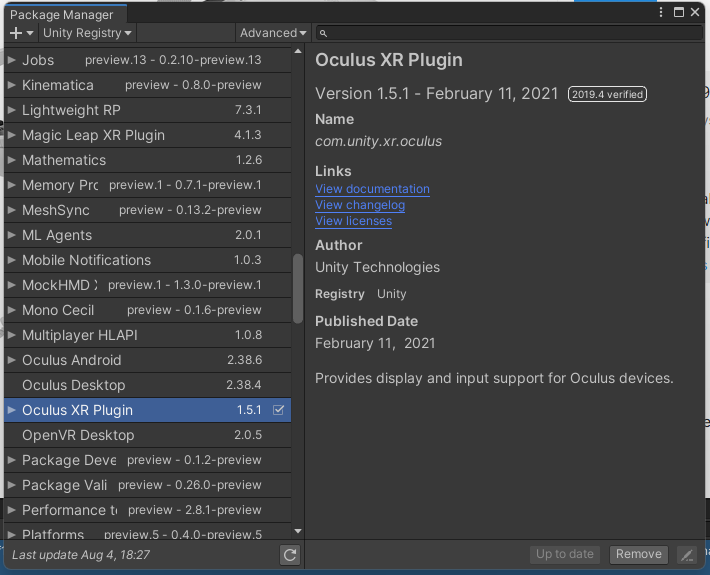
Task: Open the Advanced dropdown
Action: [x=273, y=33]
